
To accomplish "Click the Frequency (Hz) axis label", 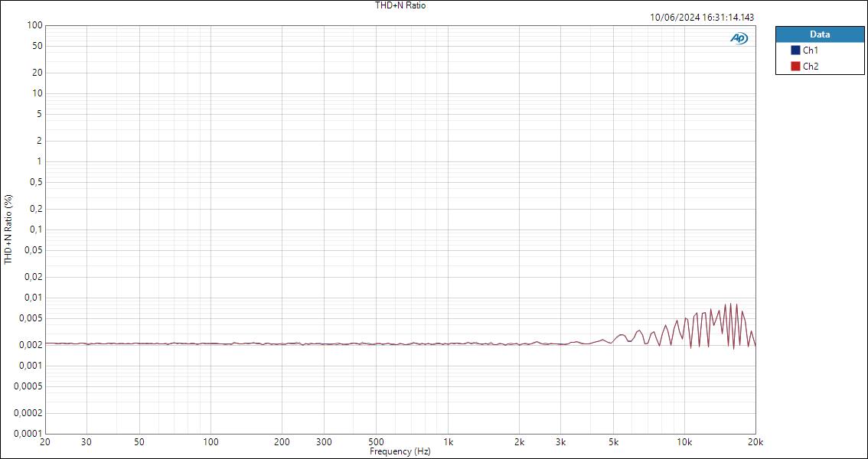I will click(400, 451).
